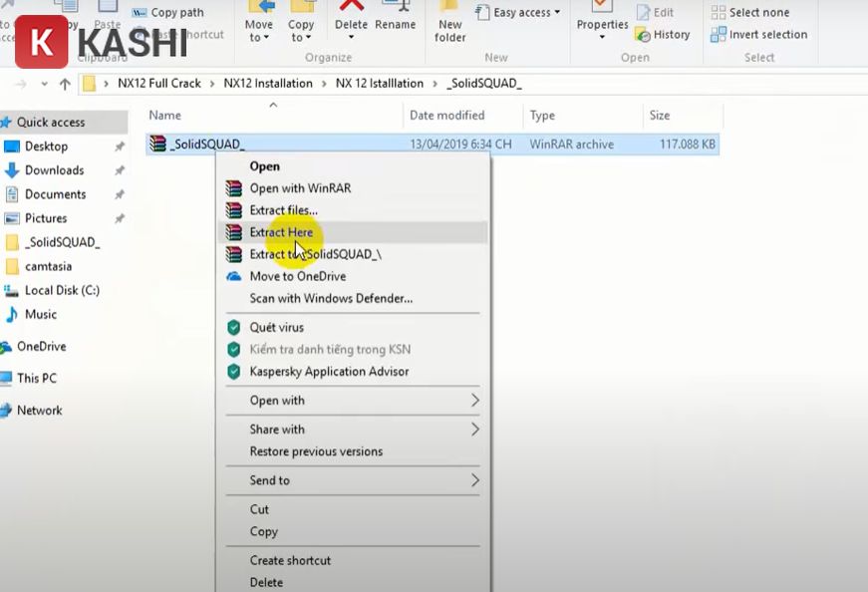Click the Music note icon in sidebar
Viewport: 868px width, 592px height.
pyautogui.click(x=12, y=315)
